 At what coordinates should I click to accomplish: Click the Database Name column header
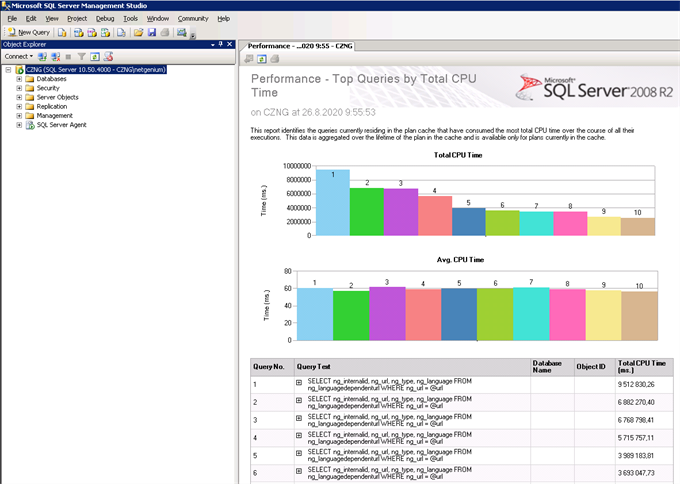[x=552, y=367]
